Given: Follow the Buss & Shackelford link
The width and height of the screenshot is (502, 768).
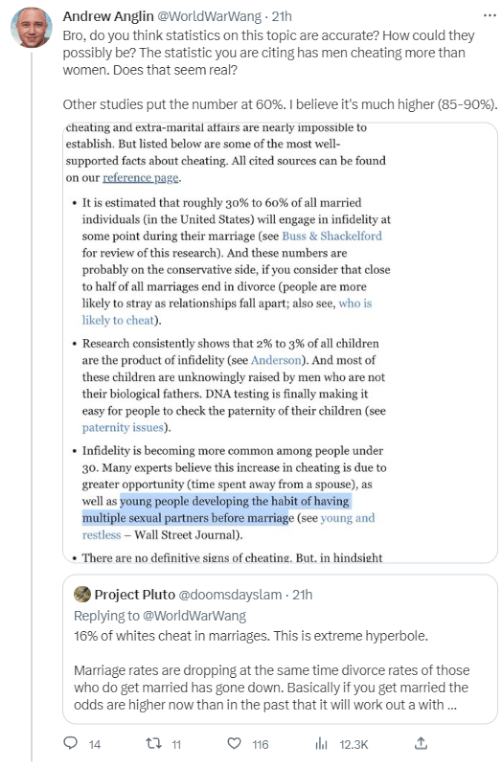Looking at the screenshot, I should point(332,236).
